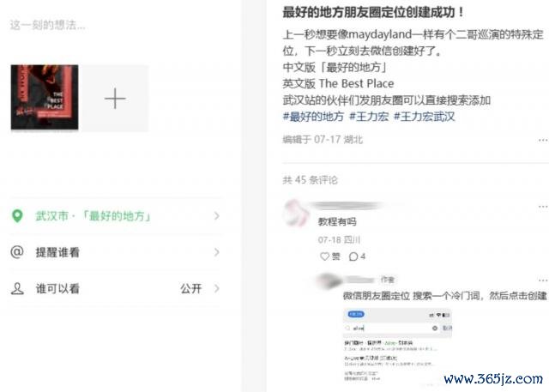Tap the plus icon to add photo
Viewport: 549px width, 392px height.
click(115, 99)
